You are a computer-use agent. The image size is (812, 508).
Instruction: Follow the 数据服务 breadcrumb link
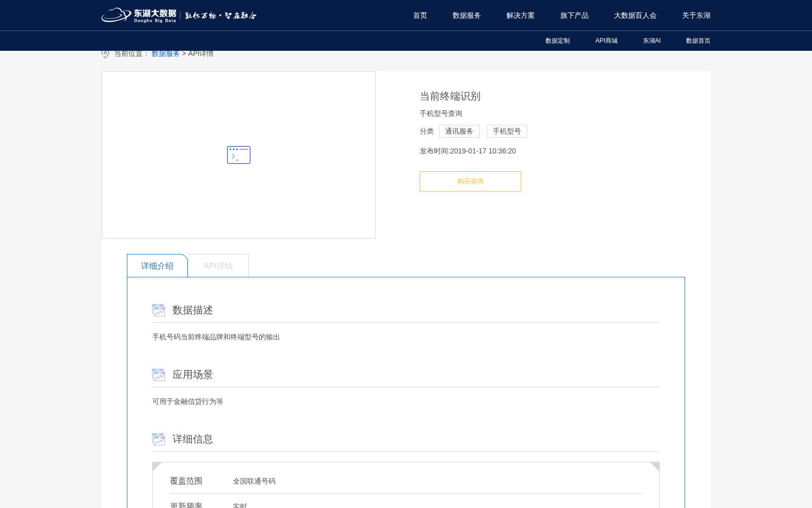tap(166, 53)
